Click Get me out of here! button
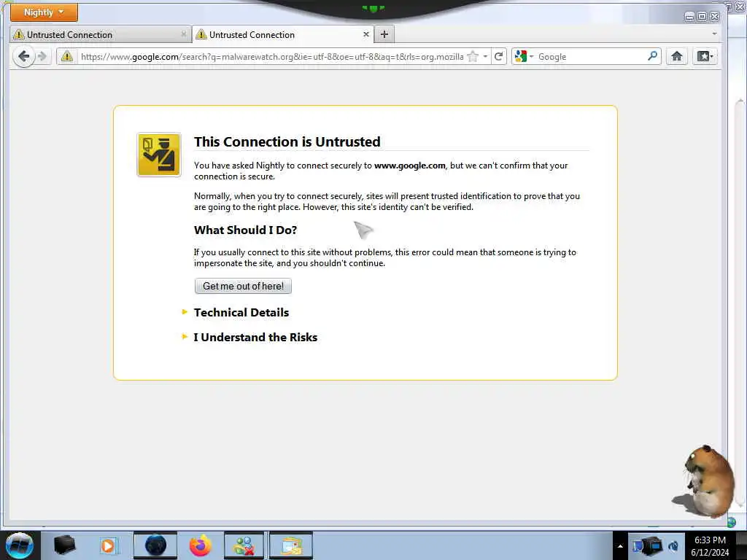 [243, 286]
